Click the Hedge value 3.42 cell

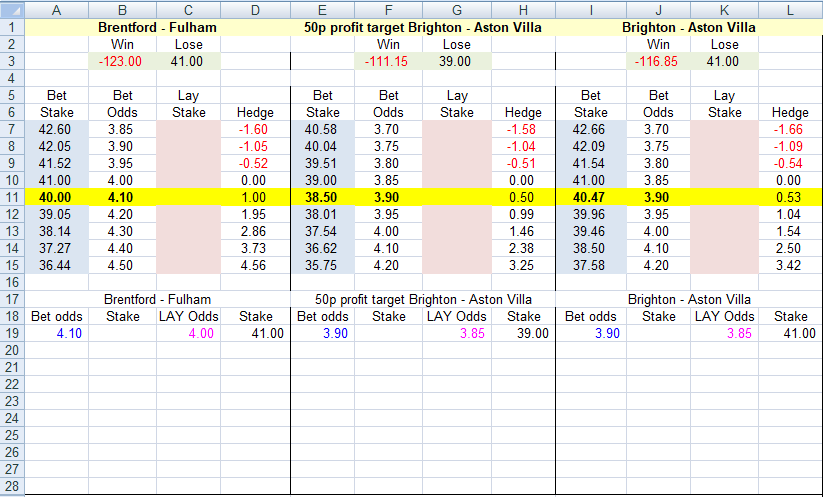790,266
